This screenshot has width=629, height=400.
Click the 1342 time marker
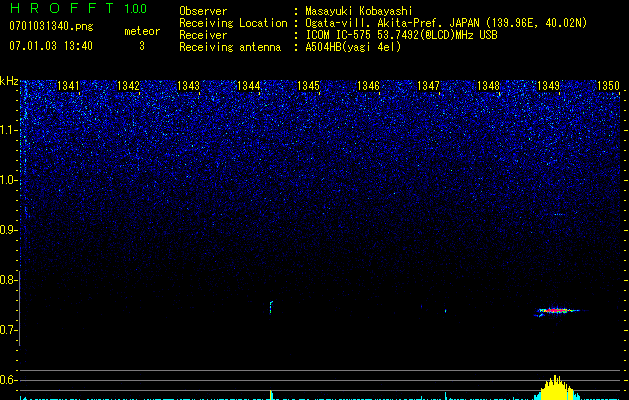click(128, 86)
